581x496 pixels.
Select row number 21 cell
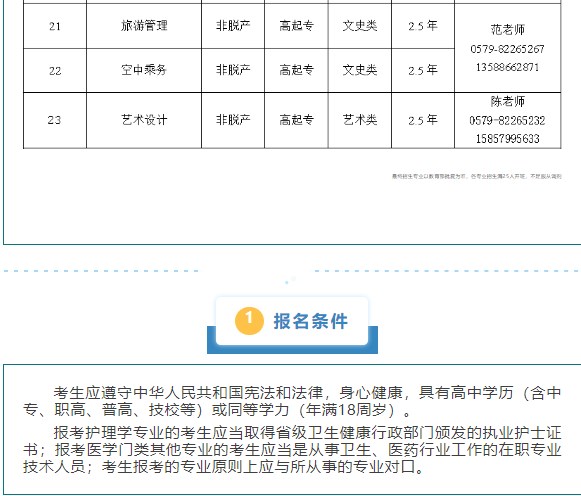click(x=55, y=26)
